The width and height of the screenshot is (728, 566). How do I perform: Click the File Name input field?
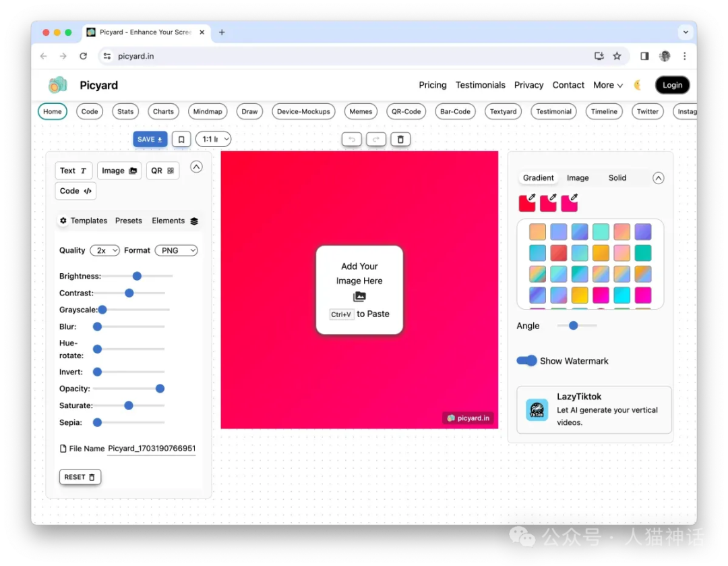(x=152, y=449)
